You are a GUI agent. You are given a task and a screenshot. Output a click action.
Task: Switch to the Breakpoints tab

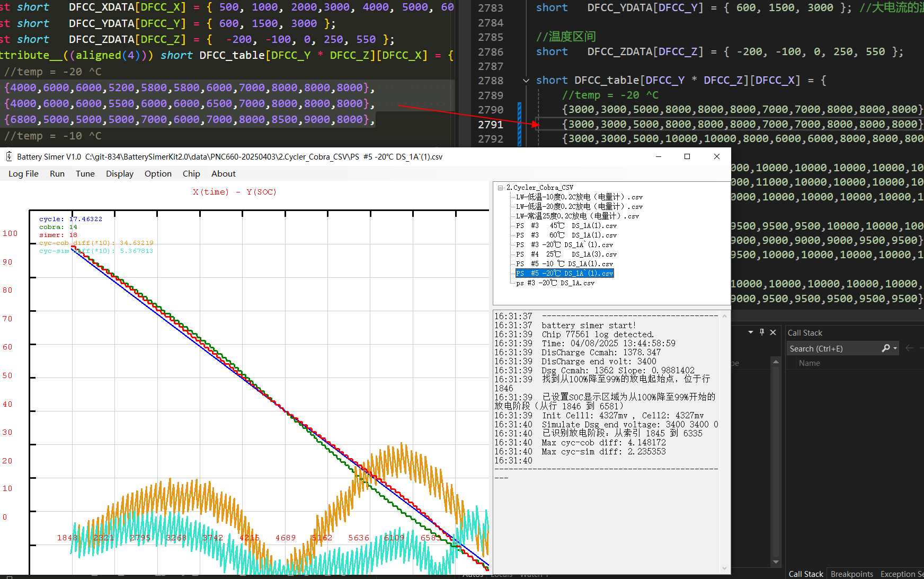pos(852,574)
